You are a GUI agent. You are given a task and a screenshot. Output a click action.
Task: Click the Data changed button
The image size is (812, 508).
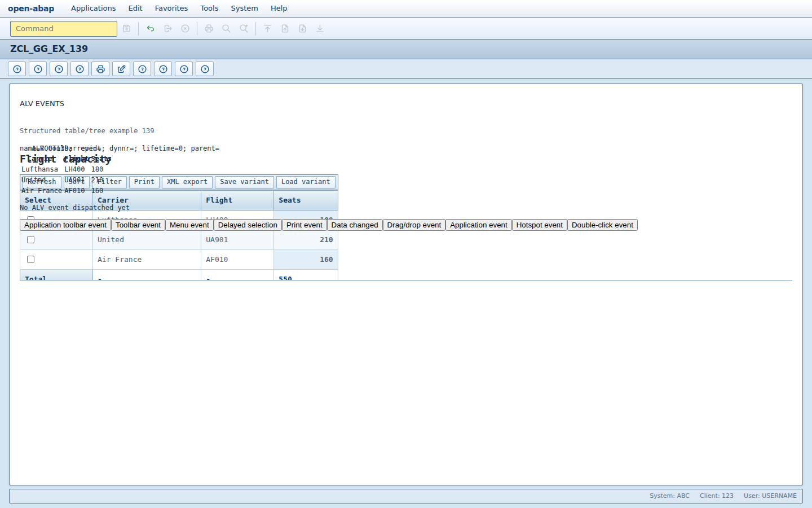click(x=355, y=225)
